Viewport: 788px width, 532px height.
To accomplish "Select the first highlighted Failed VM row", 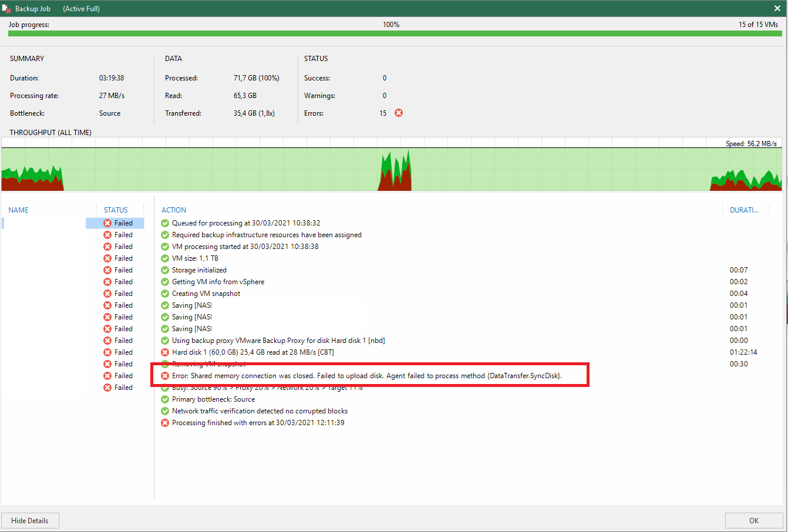I will coord(73,223).
